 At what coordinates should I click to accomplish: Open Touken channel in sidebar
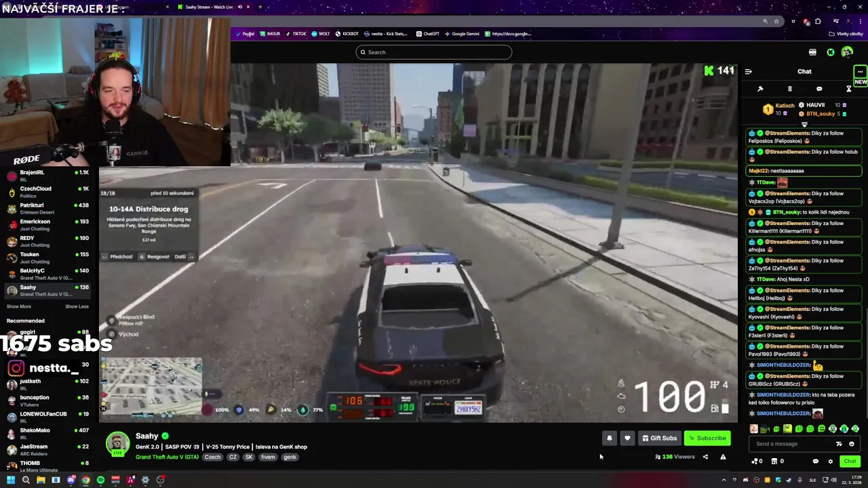pos(46,258)
